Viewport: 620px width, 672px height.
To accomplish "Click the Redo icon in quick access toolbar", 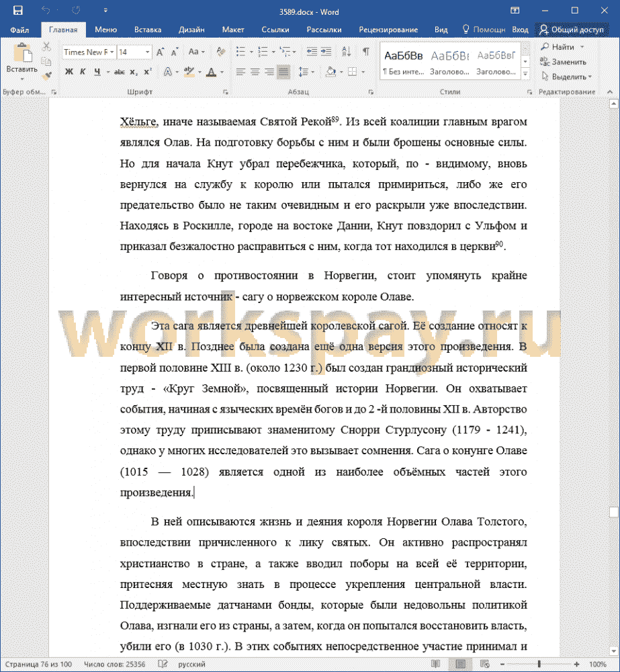I will pos(76,10).
